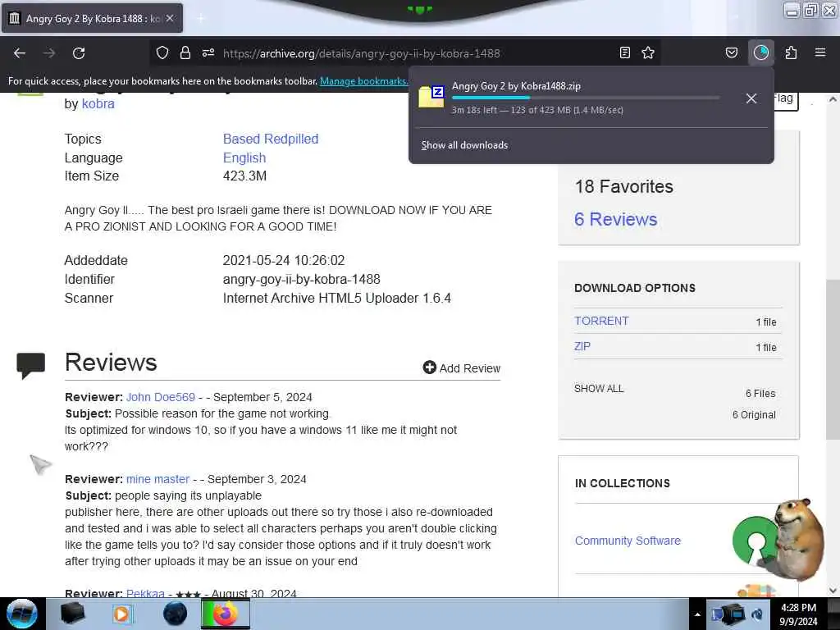Click the archive.org URL address field
840x630 pixels.
362,53
